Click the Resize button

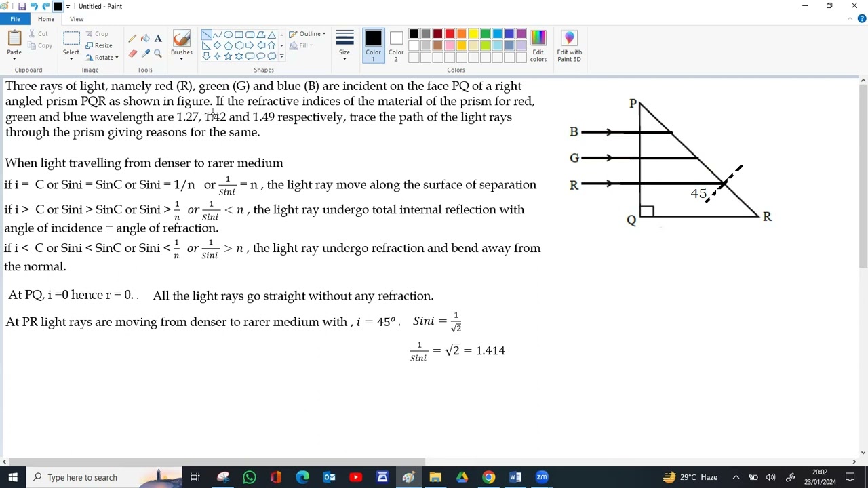click(99, 45)
